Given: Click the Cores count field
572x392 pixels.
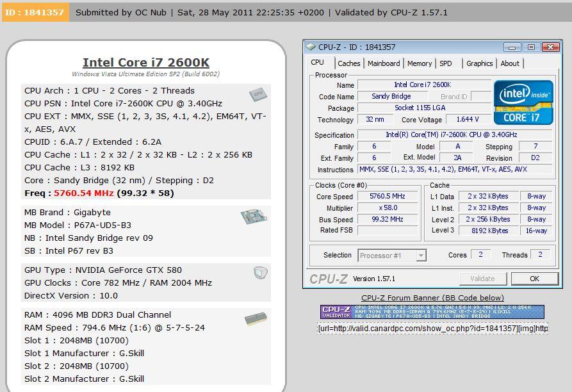Looking at the screenshot, I should (x=481, y=254).
